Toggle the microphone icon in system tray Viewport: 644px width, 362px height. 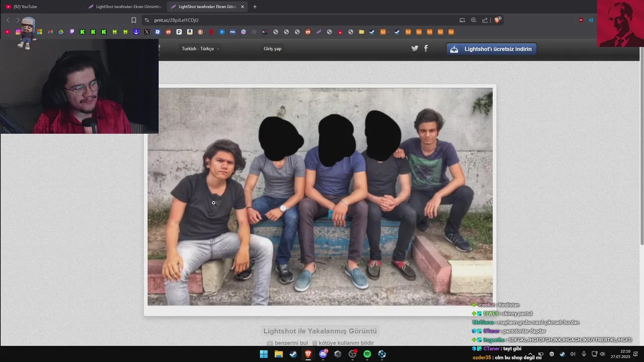pyautogui.click(x=584, y=354)
